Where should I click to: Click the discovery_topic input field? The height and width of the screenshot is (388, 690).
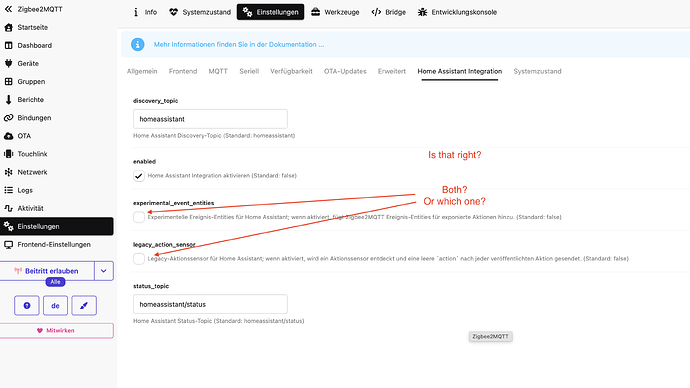coord(210,119)
